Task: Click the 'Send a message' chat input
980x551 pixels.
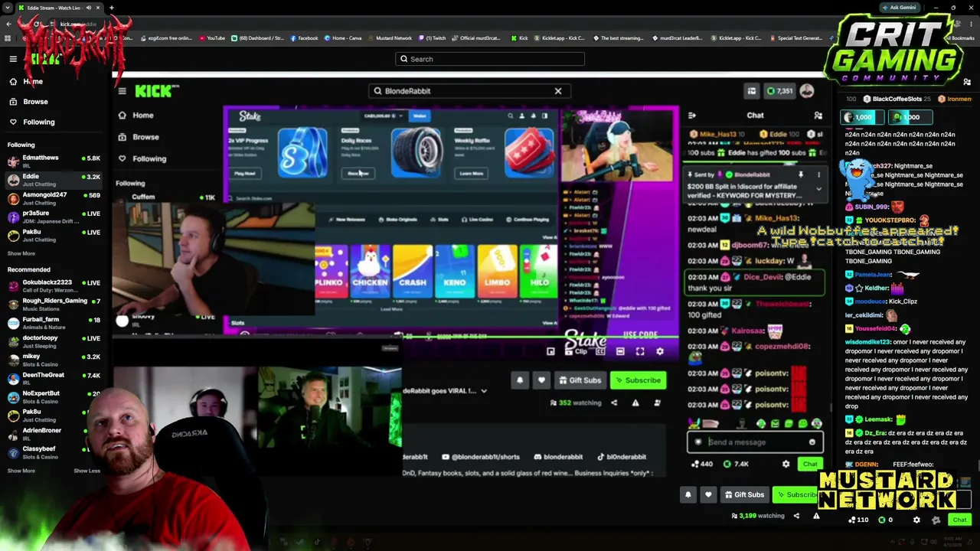Action: 755,442
